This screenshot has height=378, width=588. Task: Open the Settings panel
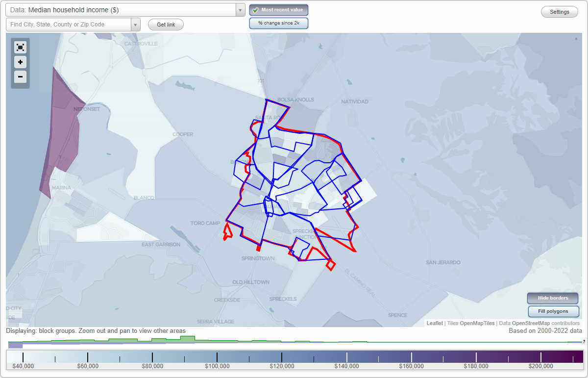(x=559, y=11)
